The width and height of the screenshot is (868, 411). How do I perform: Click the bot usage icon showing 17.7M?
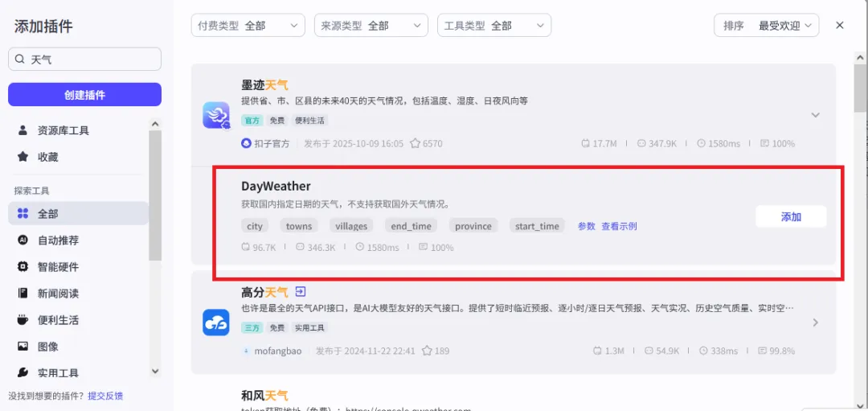(586, 143)
